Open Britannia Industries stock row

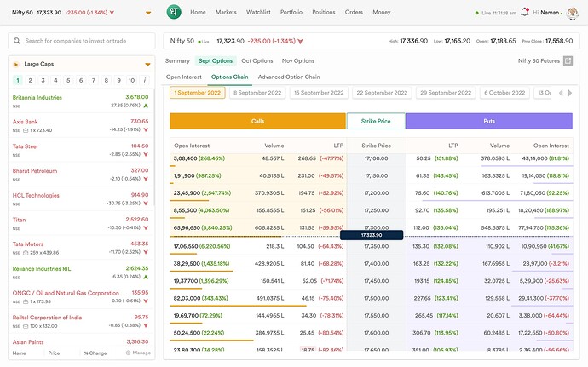pyautogui.click(x=82, y=100)
